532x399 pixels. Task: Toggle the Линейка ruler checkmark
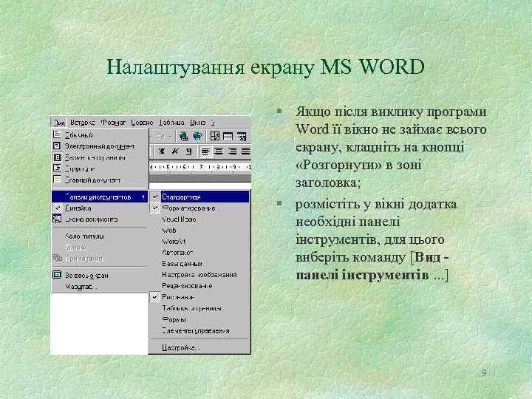click(58, 208)
